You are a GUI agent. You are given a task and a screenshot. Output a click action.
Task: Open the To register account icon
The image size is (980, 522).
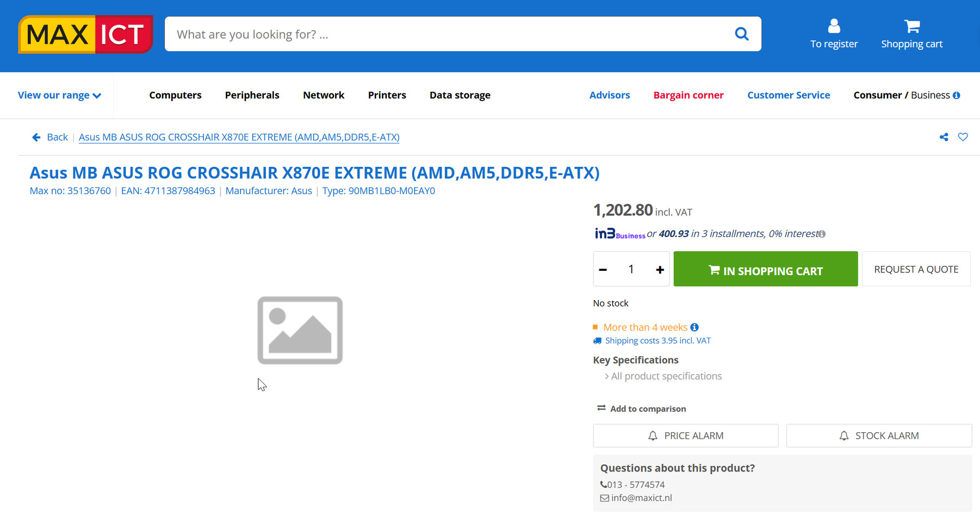(x=834, y=34)
